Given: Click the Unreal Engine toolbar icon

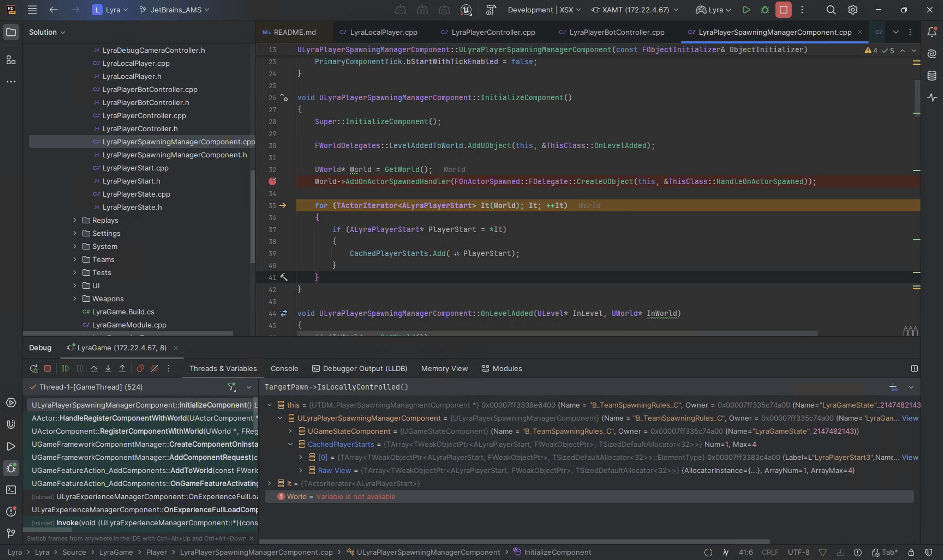Looking at the screenshot, I should pyautogui.click(x=466, y=10).
